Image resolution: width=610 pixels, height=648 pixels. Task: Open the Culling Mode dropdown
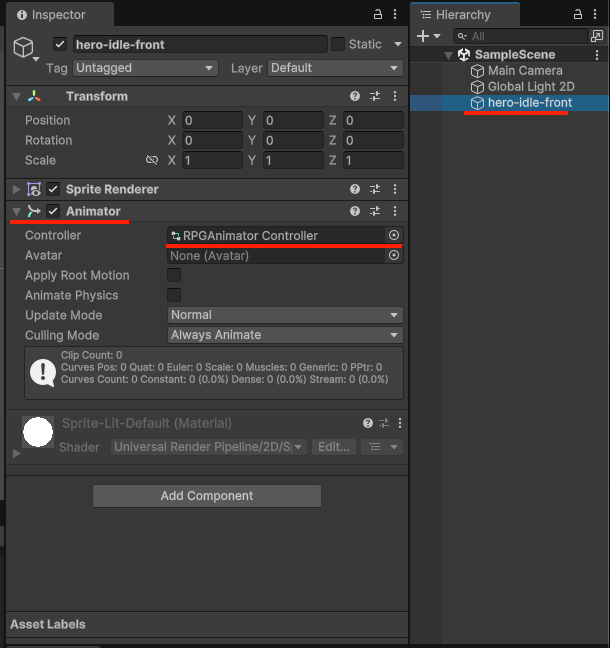pos(285,335)
